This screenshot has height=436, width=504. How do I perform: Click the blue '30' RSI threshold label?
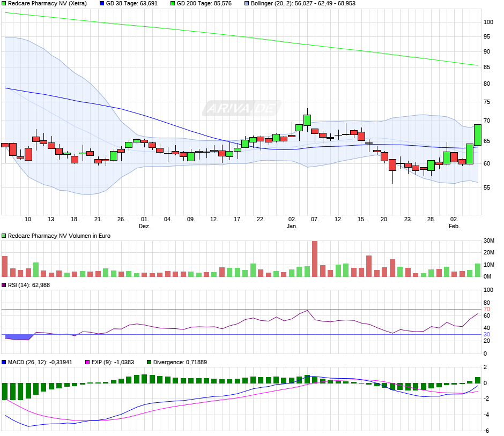(x=487, y=335)
